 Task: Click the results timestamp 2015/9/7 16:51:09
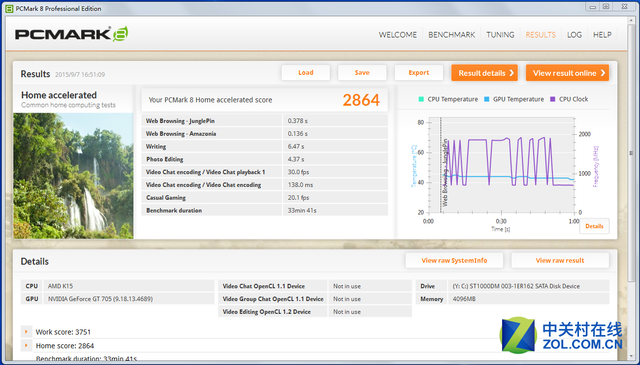click(x=80, y=75)
